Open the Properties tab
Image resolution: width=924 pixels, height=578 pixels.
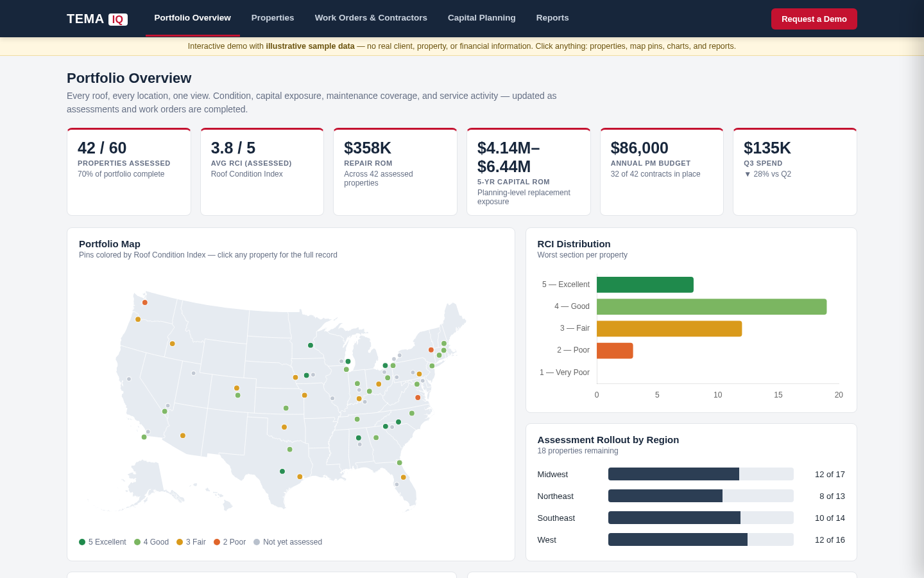pos(273,18)
